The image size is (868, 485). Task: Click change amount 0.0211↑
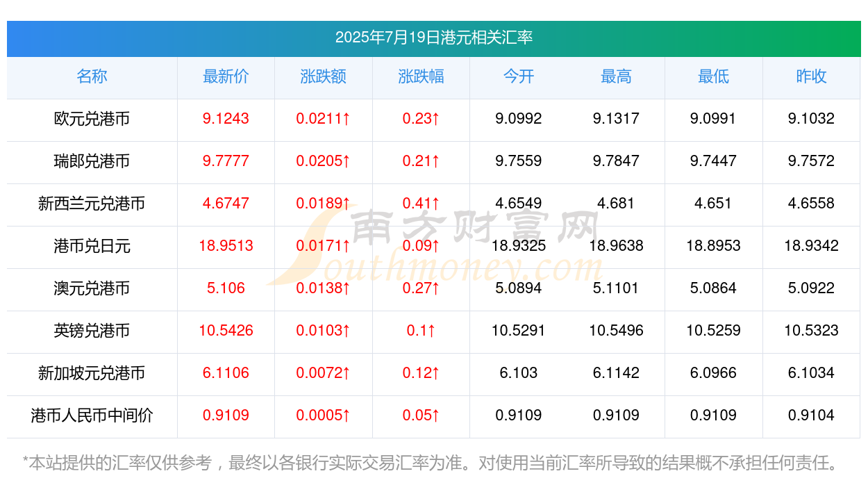(324, 119)
